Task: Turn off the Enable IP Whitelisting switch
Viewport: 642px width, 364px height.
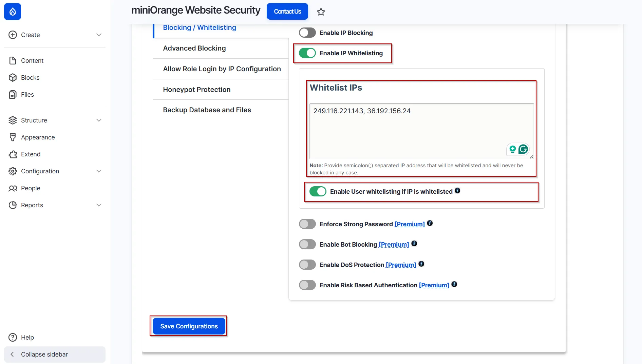Action: point(307,53)
